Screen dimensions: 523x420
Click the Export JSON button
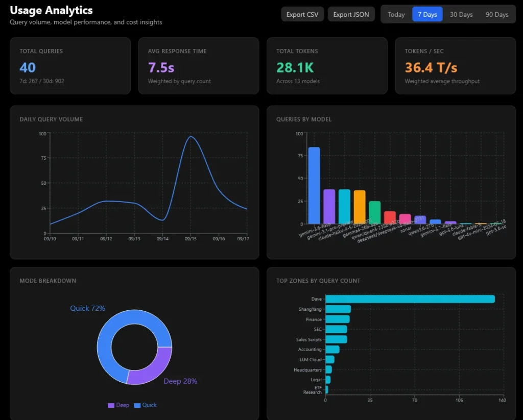coord(351,14)
